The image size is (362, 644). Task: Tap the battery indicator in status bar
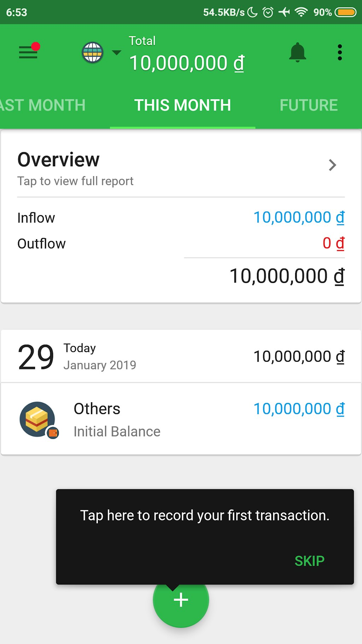coord(345,12)
